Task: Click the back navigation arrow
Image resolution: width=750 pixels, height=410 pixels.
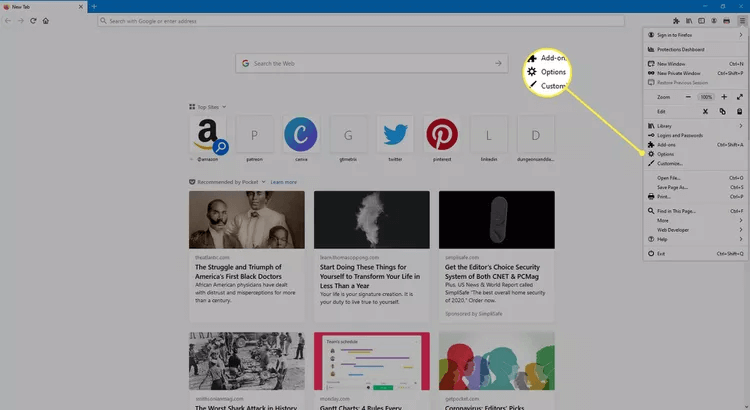Action: point(8,21)
